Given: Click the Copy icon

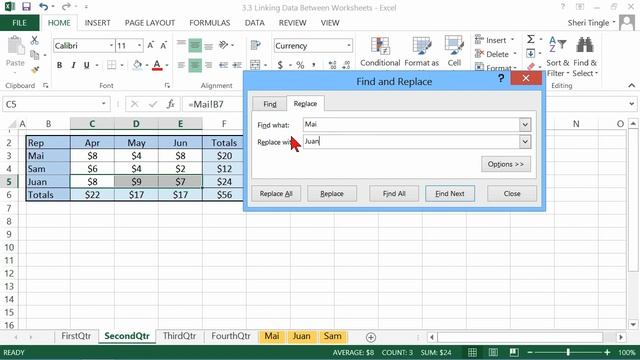Looking at the screenshot, I should pos(35,54).
